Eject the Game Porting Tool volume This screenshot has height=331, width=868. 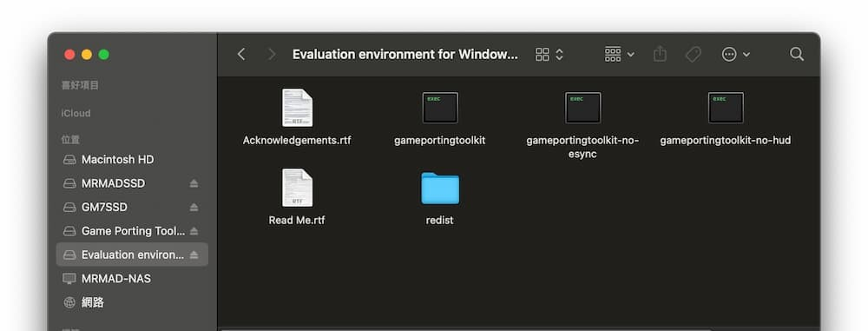(194, 231)
